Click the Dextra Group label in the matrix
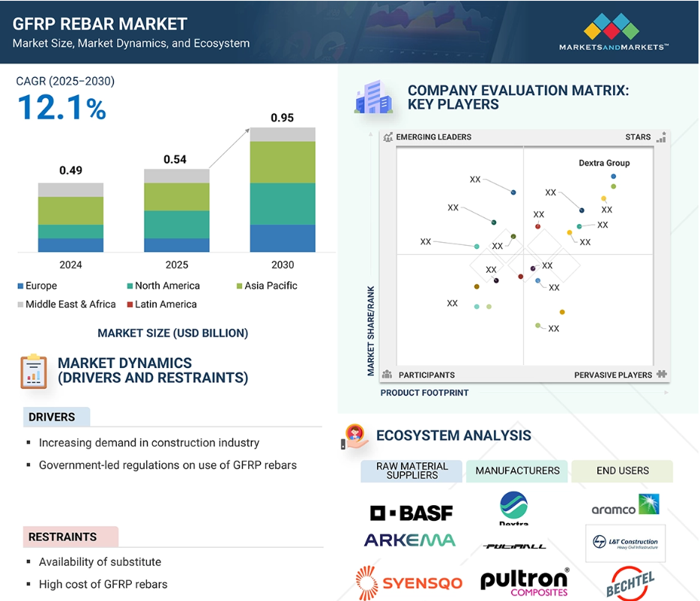 pos(604,163)
